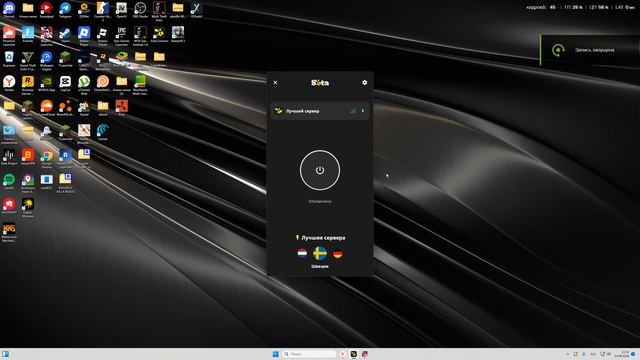Launch the Steam desktop shortcut
The image size is (640, 360).
tap(65, 34)
